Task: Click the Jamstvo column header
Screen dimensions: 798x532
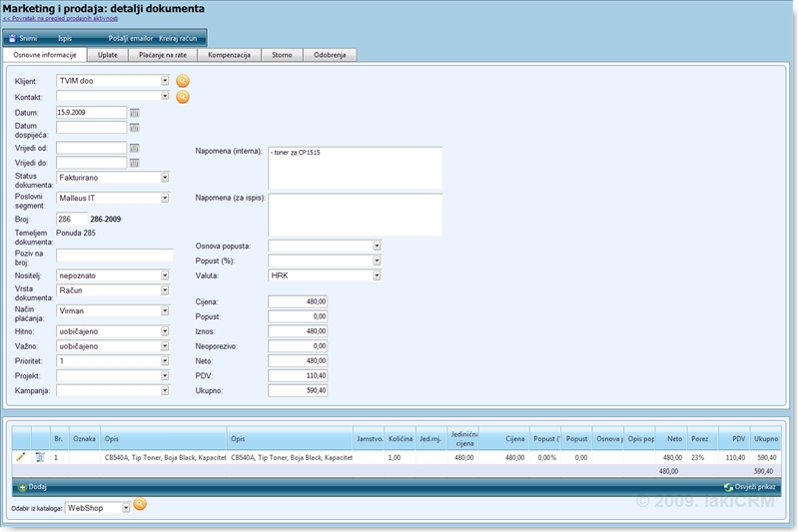Action: coord(370,438)
